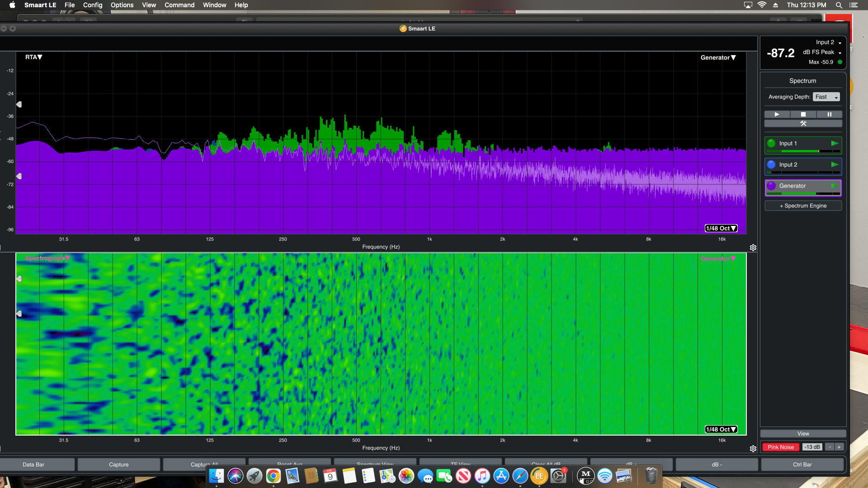Click the green Input 1 color dot
Viewport: 868px width, 488px height.
click(x=771, y=143)
